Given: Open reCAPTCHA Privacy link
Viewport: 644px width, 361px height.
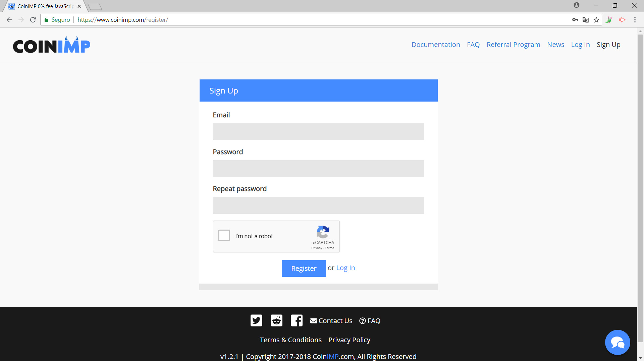Looking at the screenshot, I should (316, 248).
